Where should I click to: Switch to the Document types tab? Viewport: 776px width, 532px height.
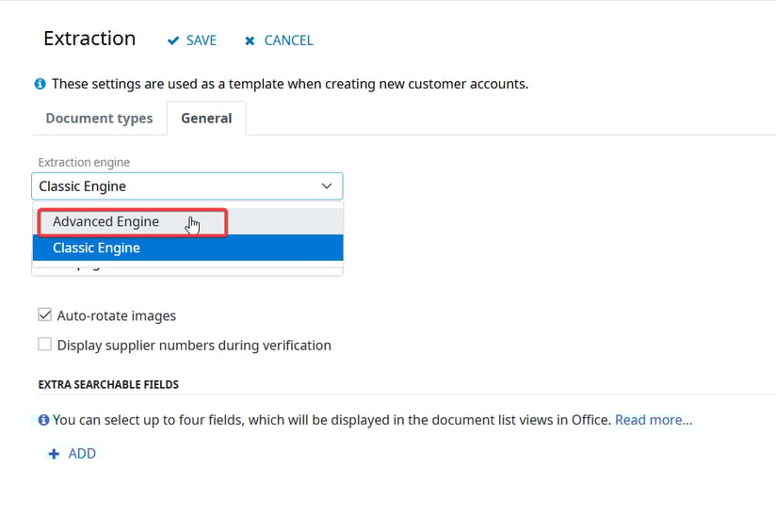click(99, 119)
